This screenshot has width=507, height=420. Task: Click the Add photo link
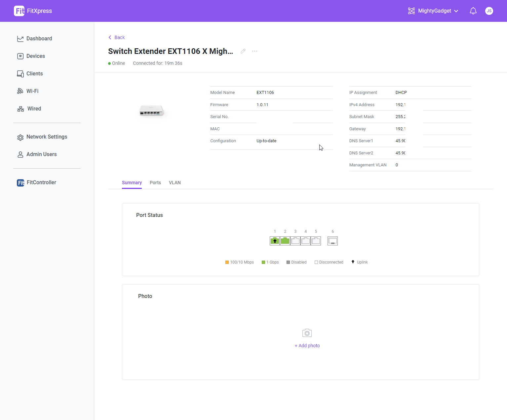307,346
